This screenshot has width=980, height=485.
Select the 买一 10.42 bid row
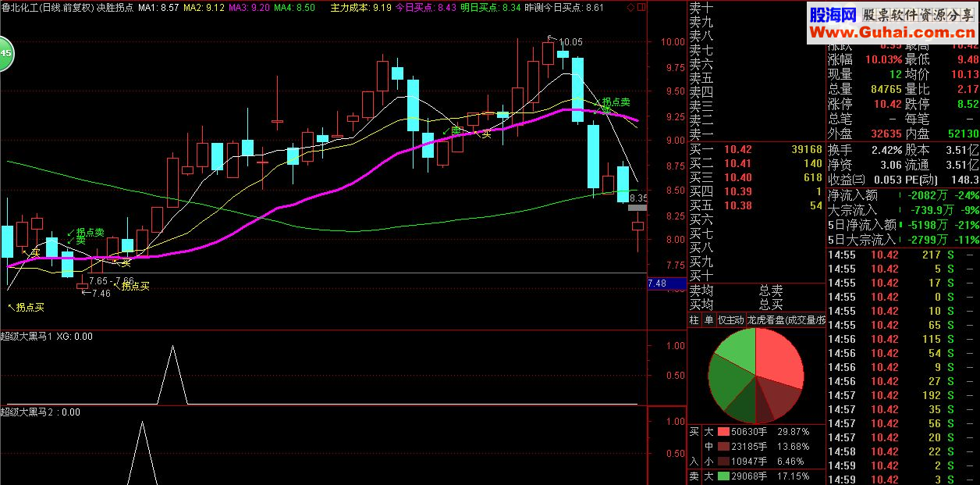point(756,149)
